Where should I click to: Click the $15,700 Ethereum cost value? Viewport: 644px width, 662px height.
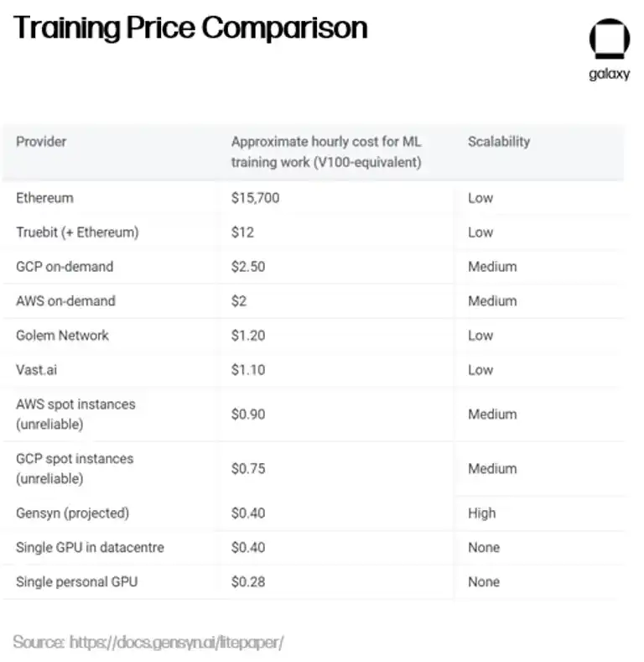coord(255,198)
